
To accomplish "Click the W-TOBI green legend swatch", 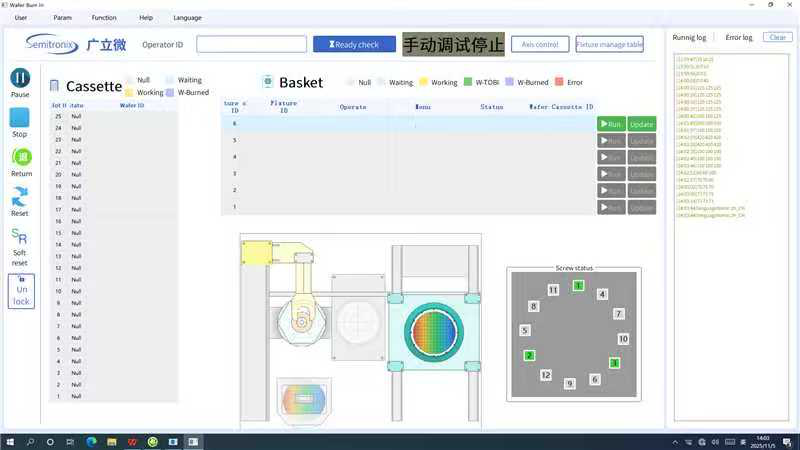I will 468,82.
